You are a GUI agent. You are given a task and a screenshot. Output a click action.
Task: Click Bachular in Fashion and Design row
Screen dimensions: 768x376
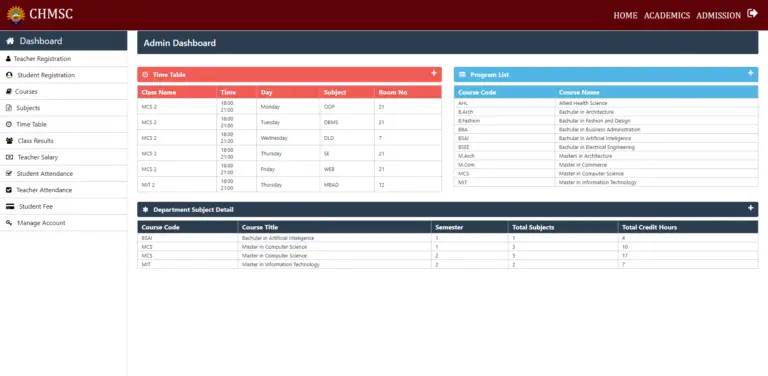tap(606, 121)
